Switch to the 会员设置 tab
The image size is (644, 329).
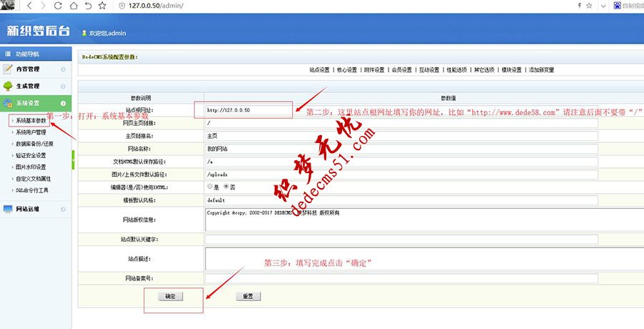tap(401, 70)
